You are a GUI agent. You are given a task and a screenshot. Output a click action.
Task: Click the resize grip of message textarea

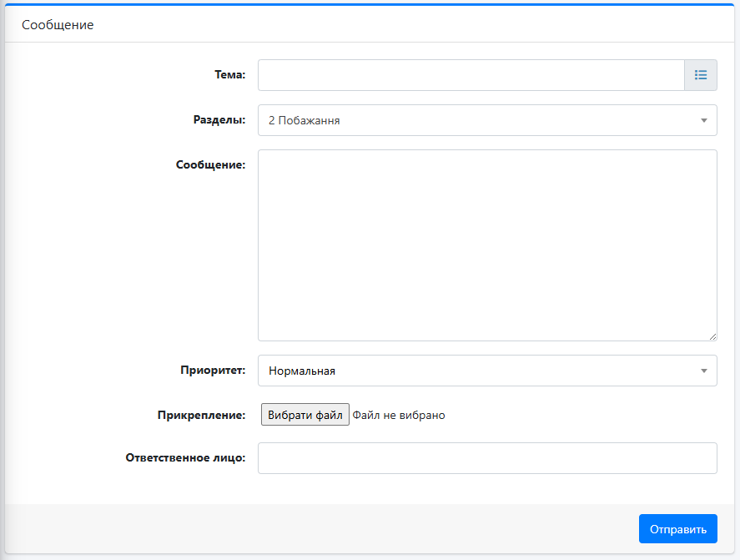(x=712, y=336)
